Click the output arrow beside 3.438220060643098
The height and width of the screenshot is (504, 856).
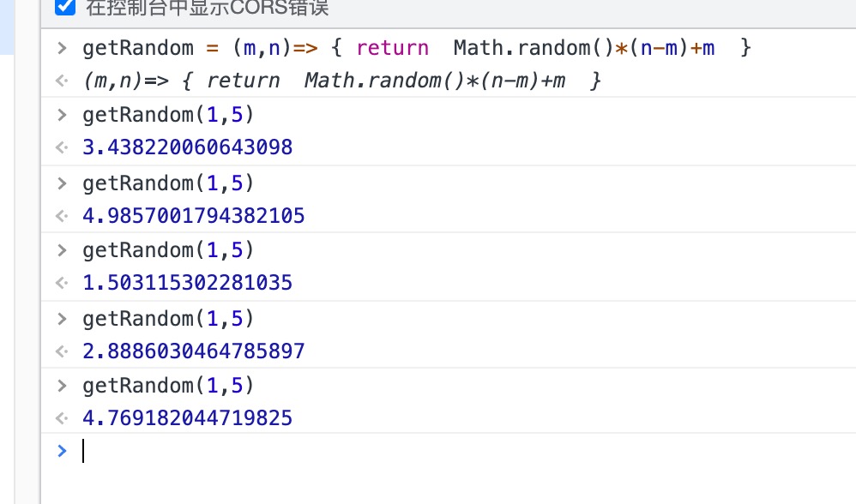click(x=61, y=147)
